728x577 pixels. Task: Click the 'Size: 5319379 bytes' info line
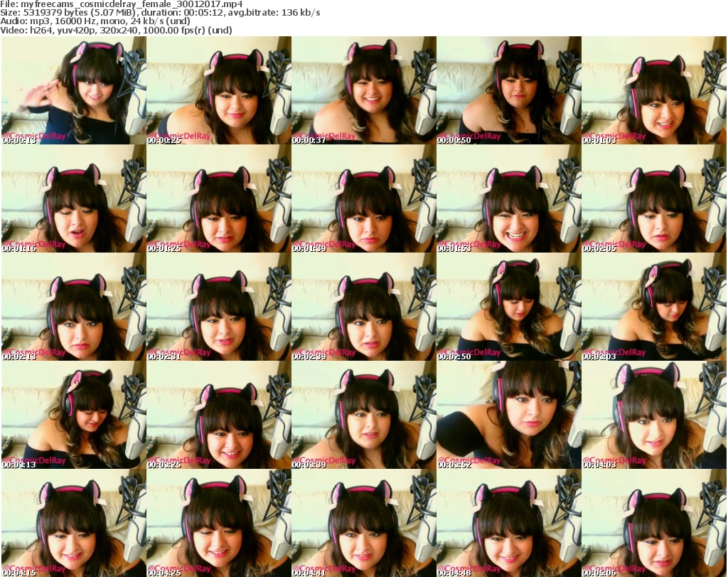point(160,13)
